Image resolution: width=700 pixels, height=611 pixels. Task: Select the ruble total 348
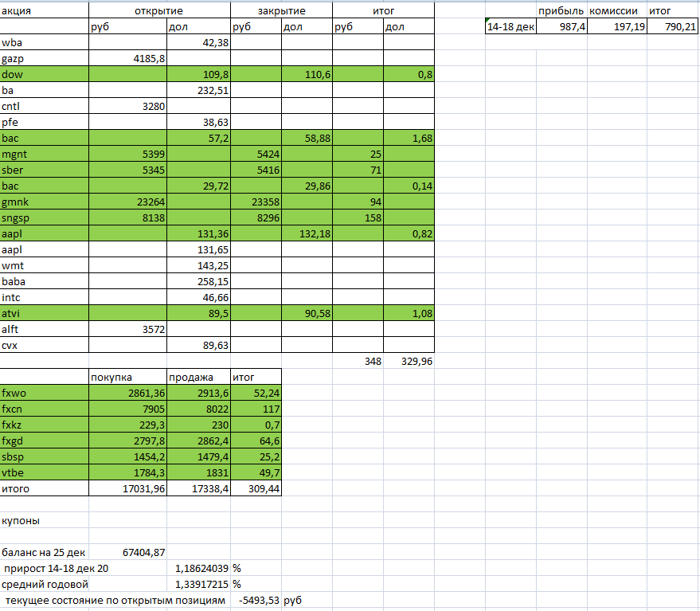click(358, 361)
